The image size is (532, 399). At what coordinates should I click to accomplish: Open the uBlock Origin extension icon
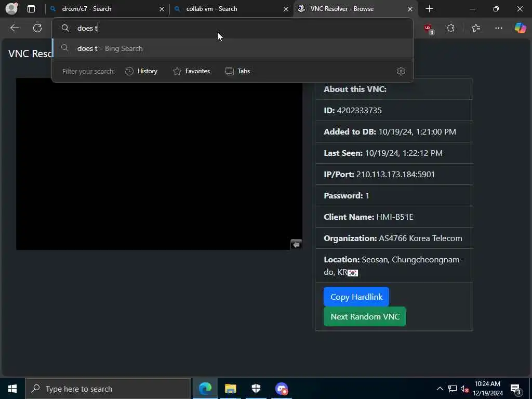(x=428, y=29)
